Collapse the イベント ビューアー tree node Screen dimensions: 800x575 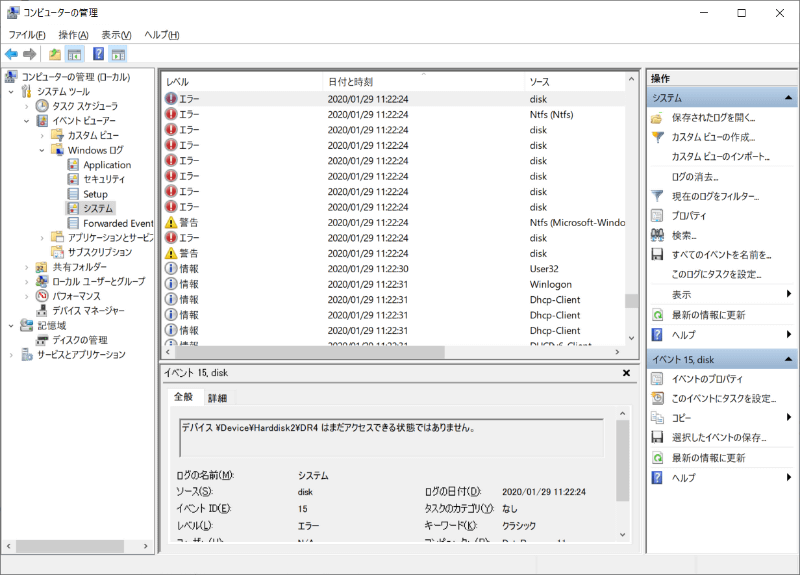(x=27, y=121)
